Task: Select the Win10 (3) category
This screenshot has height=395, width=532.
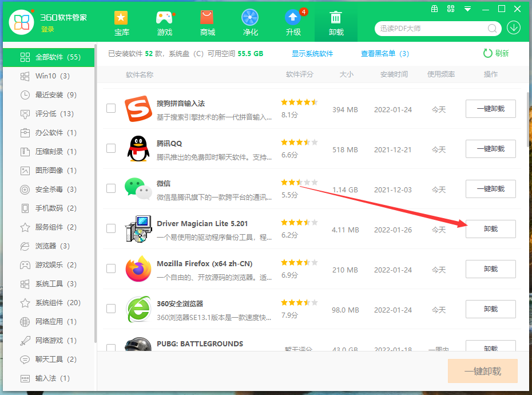Action: pos(49,76)
